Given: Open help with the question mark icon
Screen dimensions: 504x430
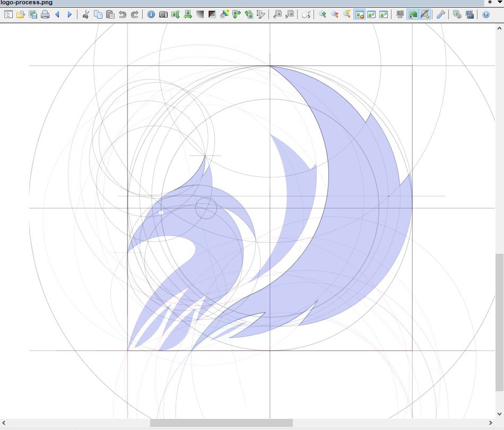Looking at the screenshot, I should pos(486,14).
